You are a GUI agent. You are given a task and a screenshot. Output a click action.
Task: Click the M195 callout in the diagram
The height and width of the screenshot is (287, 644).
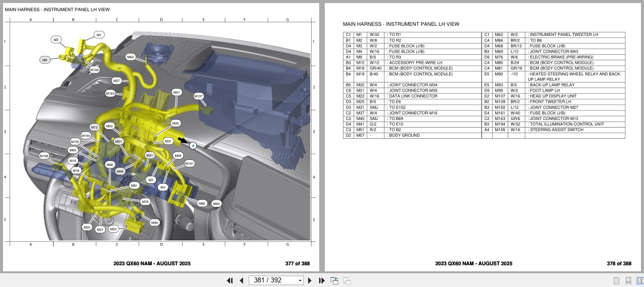pyautogui.click(x=45, y=156)
